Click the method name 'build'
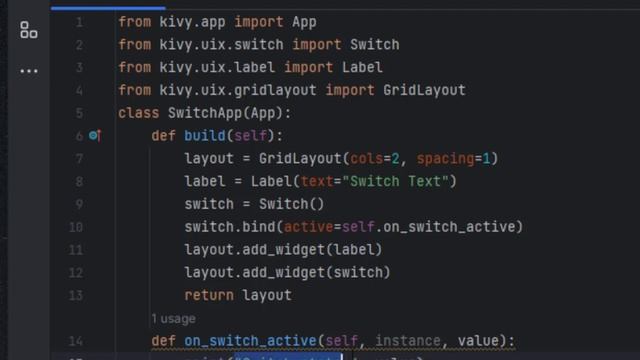This screenshot has width=640, height=360. point(205,136)
